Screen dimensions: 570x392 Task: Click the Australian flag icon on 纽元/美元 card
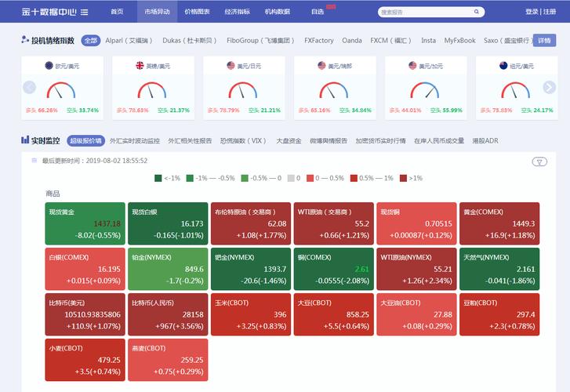503,67
